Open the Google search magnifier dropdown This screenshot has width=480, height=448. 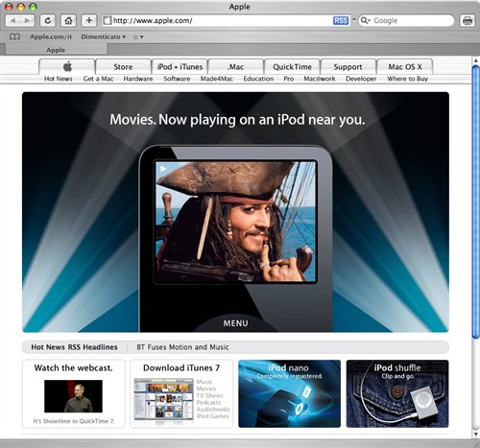coord(365,20)
